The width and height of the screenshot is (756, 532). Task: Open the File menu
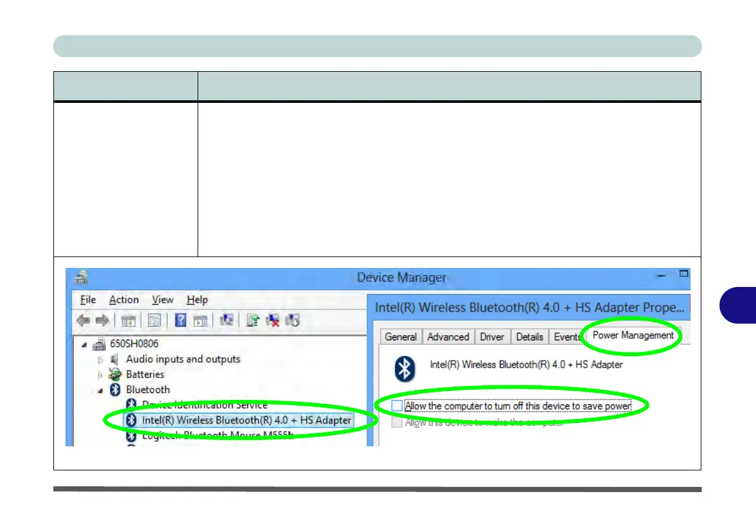[88, 300]
